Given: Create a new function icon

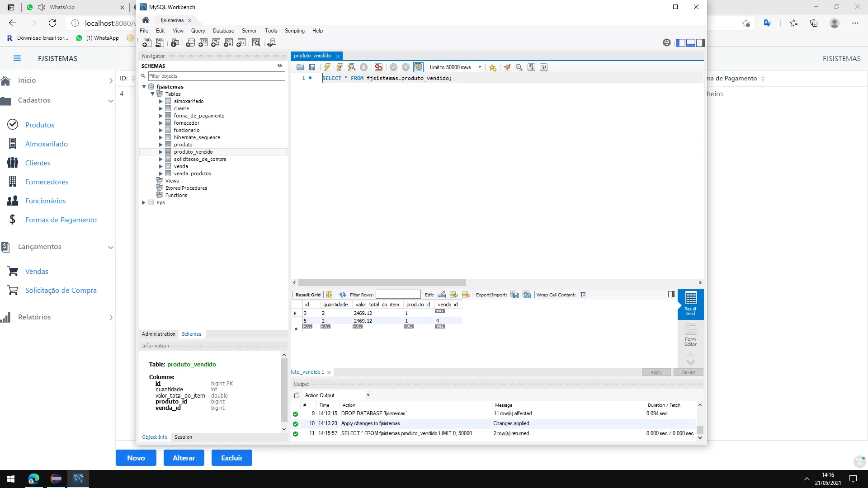Looking at the screenshot, I should (241, 42).
